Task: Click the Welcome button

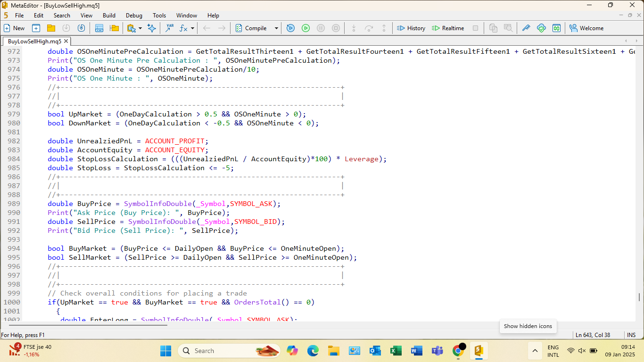Action: point(586,28)
